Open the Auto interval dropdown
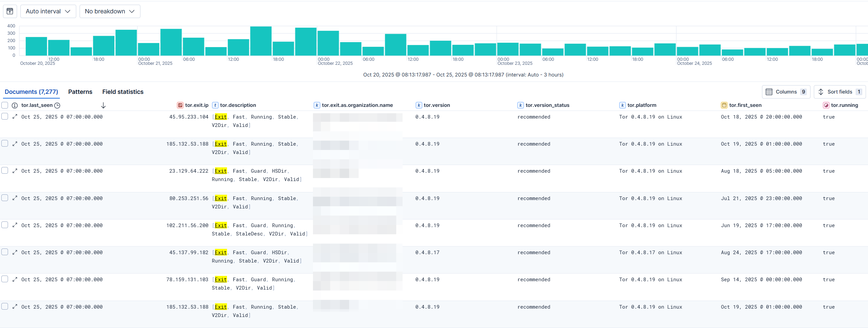The height and width of the screenshot is (328, 868). (48, 11)
